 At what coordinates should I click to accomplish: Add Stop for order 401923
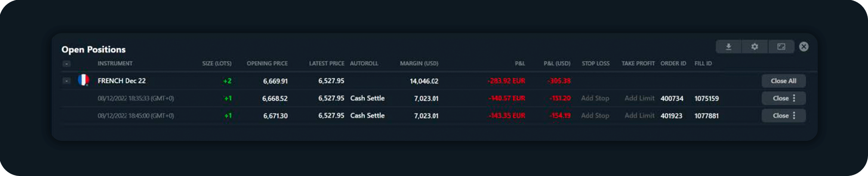pyautogui.click(x=595, y=115)
